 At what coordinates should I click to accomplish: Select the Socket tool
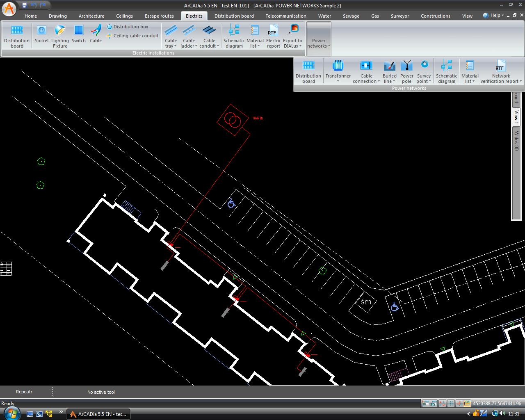41,34
